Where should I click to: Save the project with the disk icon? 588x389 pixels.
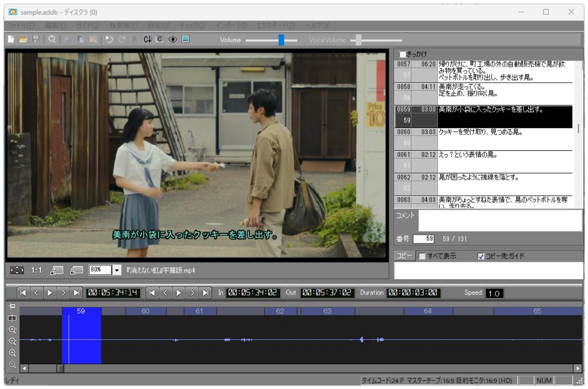click(x=36, y=39)
